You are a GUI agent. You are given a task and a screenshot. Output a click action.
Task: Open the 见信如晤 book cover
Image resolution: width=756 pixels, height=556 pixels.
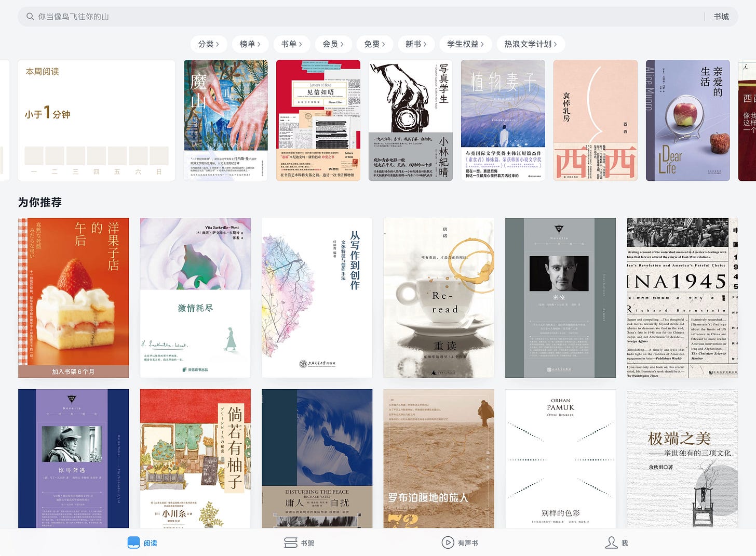[318, 121]
